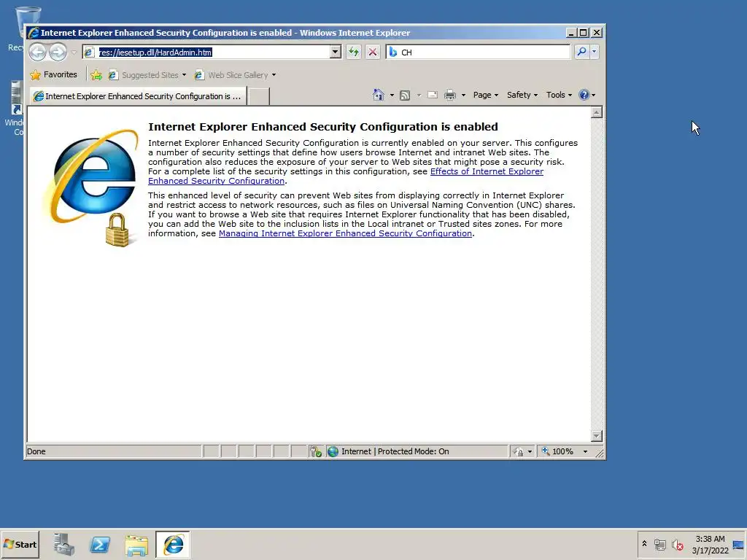747x560 pixels.
Task: Click the Start button
Action: click(x=20, y=544)
